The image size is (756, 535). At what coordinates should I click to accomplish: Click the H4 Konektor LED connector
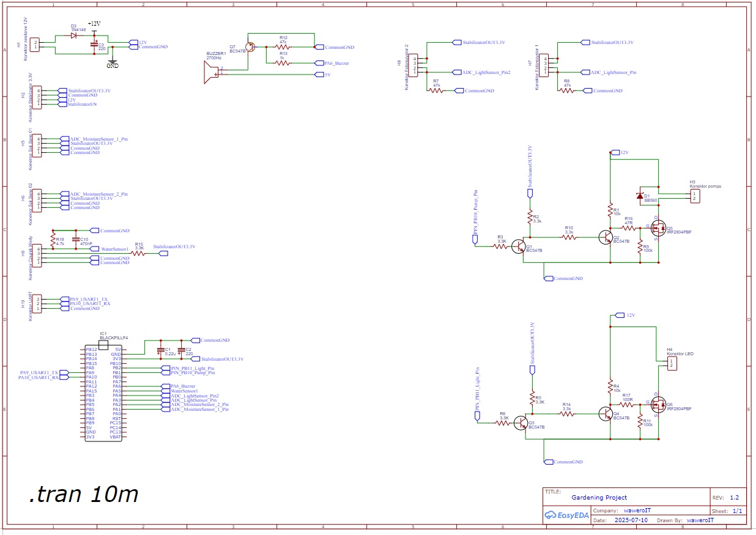click(672, 363)
